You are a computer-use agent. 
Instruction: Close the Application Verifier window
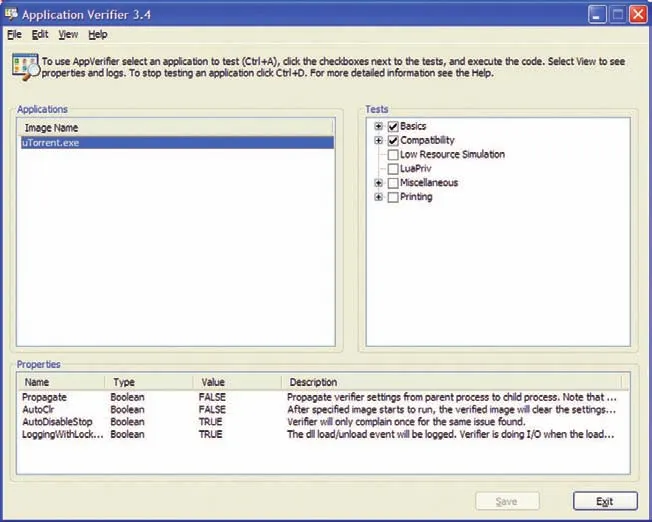[638, 15]
